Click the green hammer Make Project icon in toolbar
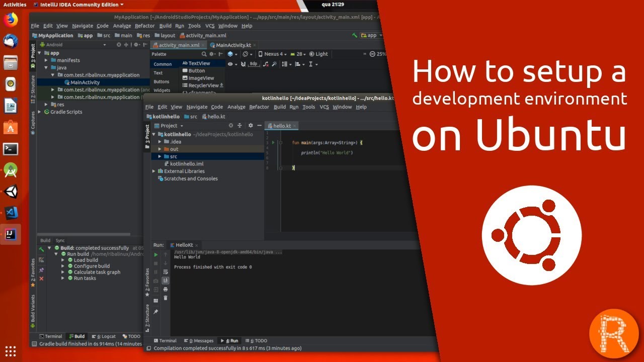Image resolution: width=644 pixels, height=362 pixels. [x=355, y=36]
